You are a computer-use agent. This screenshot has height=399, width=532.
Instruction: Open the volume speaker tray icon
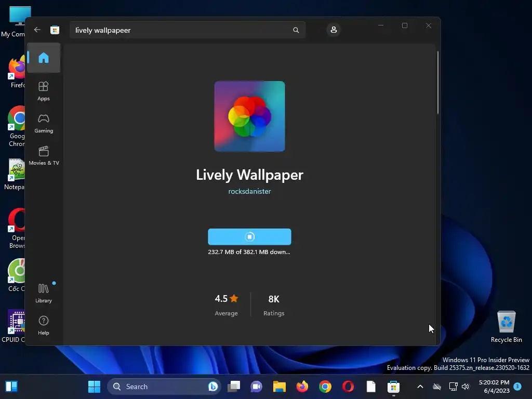coord(465,387)
